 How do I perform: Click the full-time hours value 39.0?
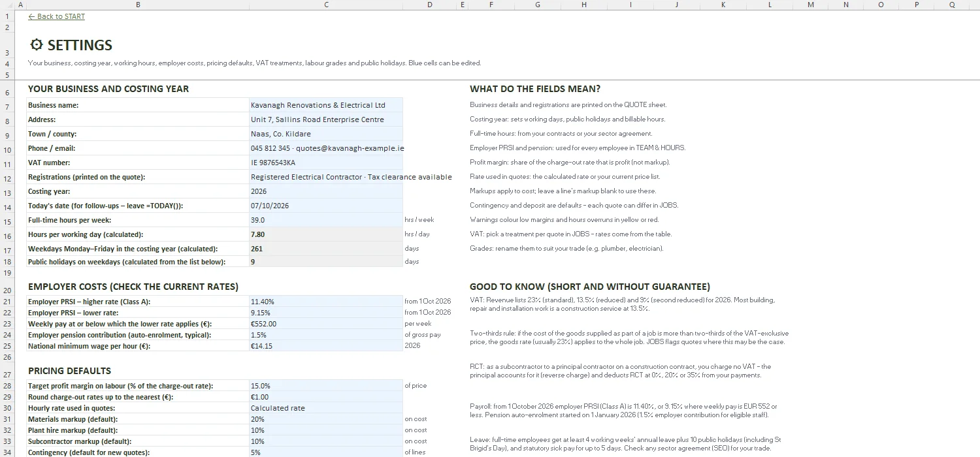pos(326,220)
